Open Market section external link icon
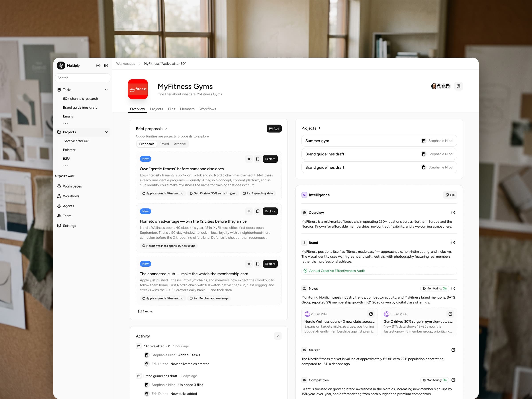Screen dimensions: 532x399 [453, 350]
